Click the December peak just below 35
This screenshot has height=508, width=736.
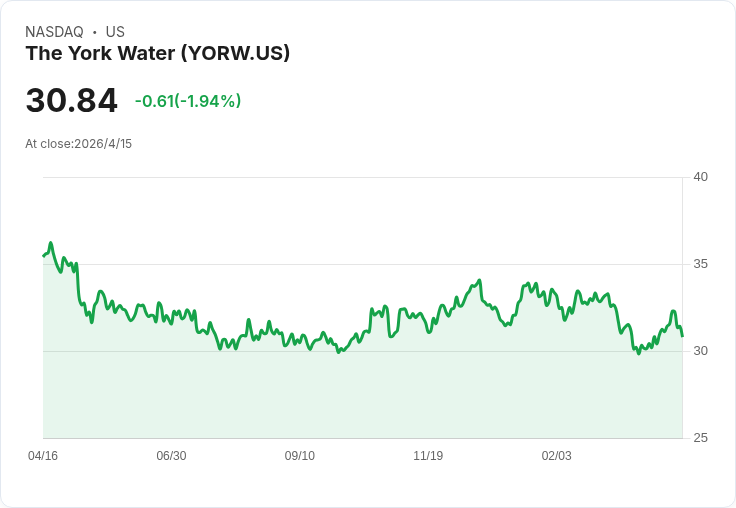pos(479,280)
